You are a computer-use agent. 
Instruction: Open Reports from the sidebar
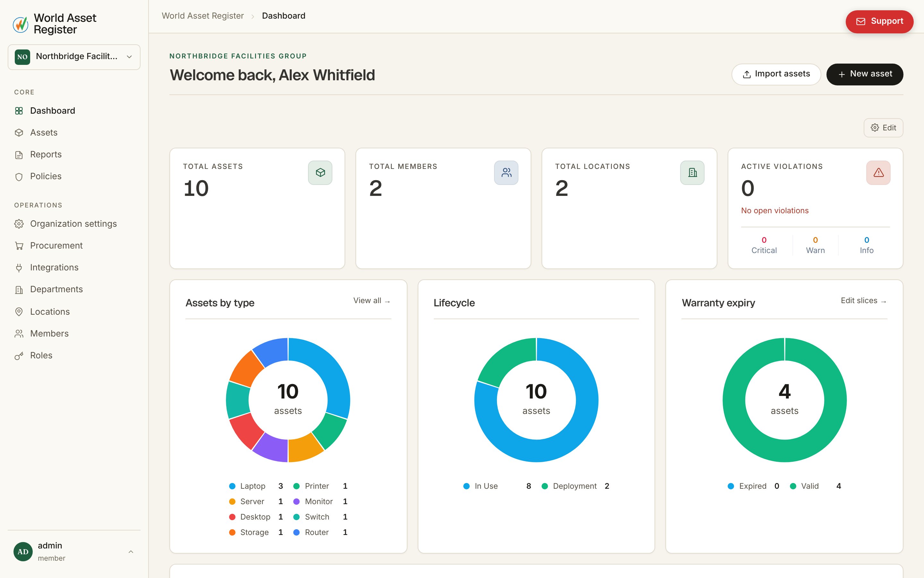74,155
